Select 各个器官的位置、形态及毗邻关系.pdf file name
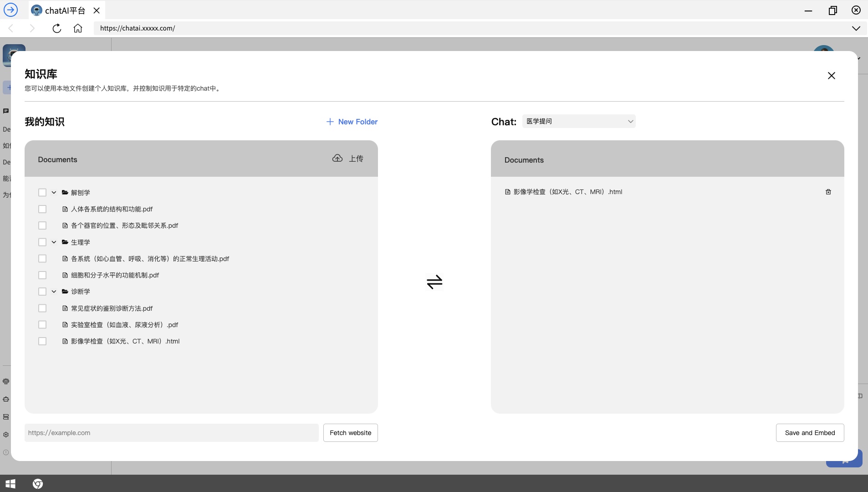The width and height of the screenshot is (868, 492). [124, 225]
